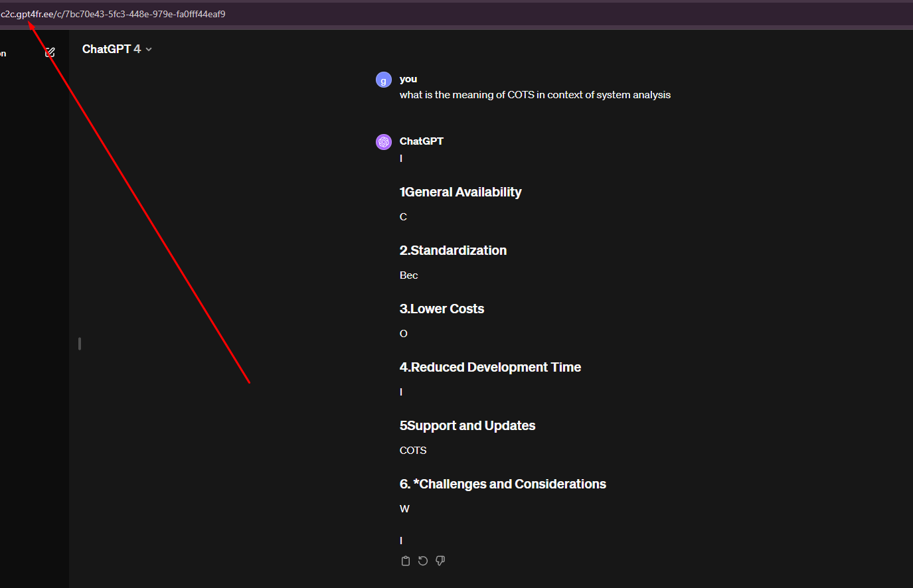Click the "3.Lower Costs" heading

(x=442, y=309)
